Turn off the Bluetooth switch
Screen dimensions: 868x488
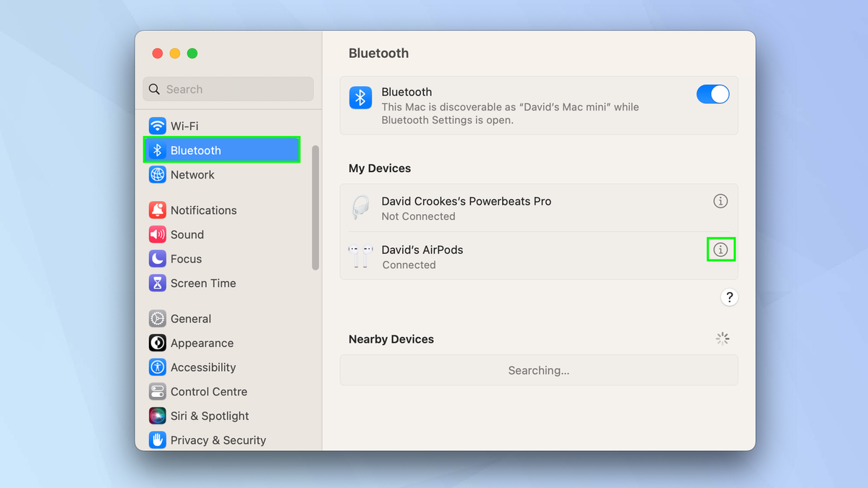tap(712, 94)
